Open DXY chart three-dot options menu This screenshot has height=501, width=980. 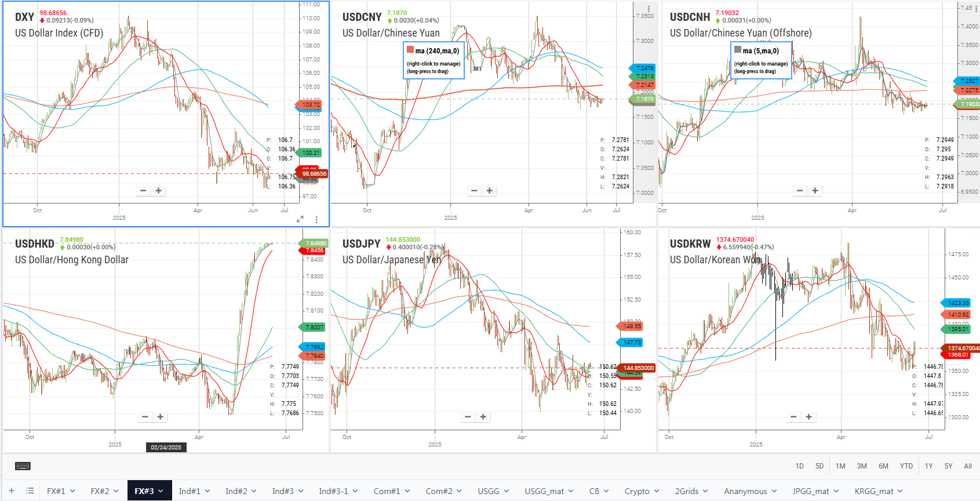316,219
